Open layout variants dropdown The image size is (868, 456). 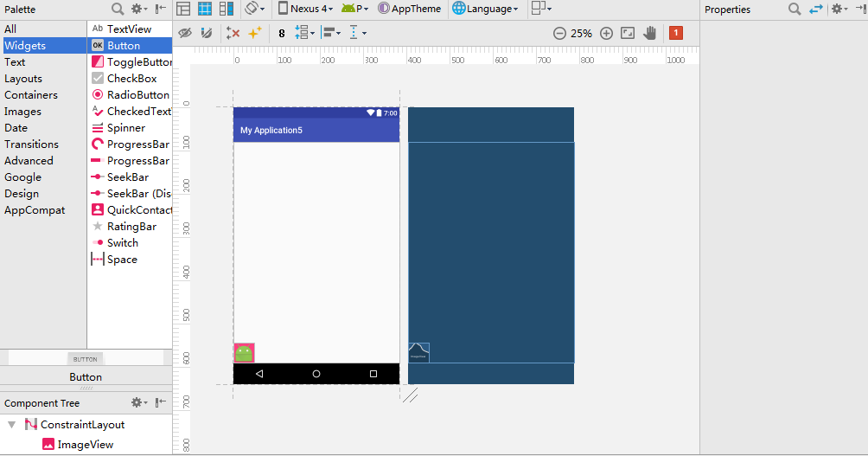[x=541, y=9]
